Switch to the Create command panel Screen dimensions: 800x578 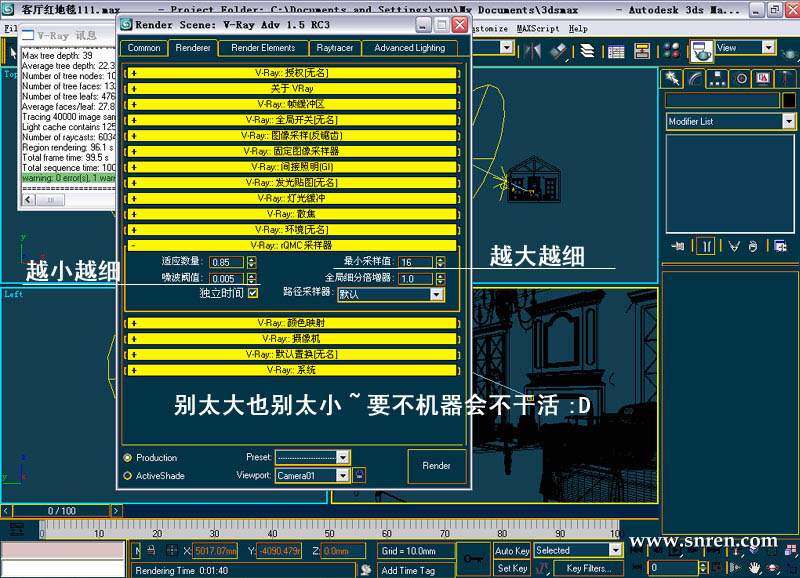pyautogui.click(x=672, y=78)
